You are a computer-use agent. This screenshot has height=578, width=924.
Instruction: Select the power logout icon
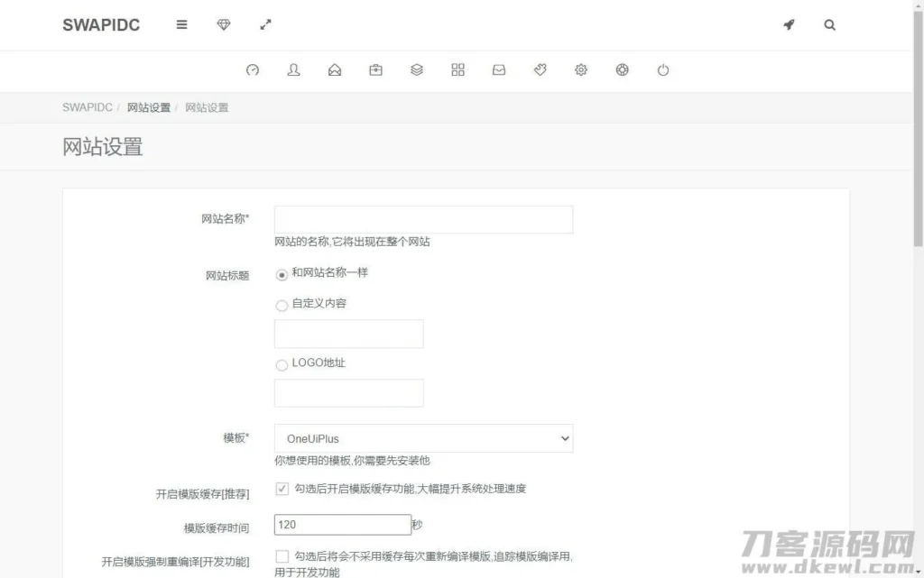[x=663, y=69]
